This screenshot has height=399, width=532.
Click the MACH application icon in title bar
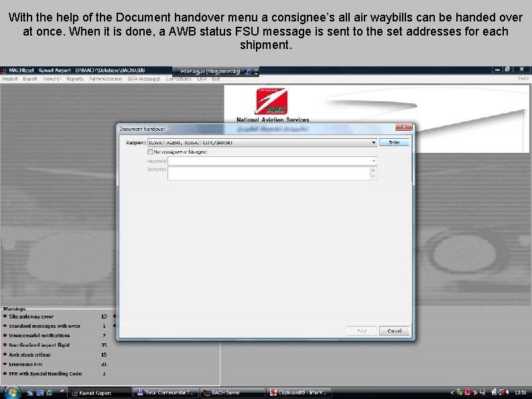[4, 70]
